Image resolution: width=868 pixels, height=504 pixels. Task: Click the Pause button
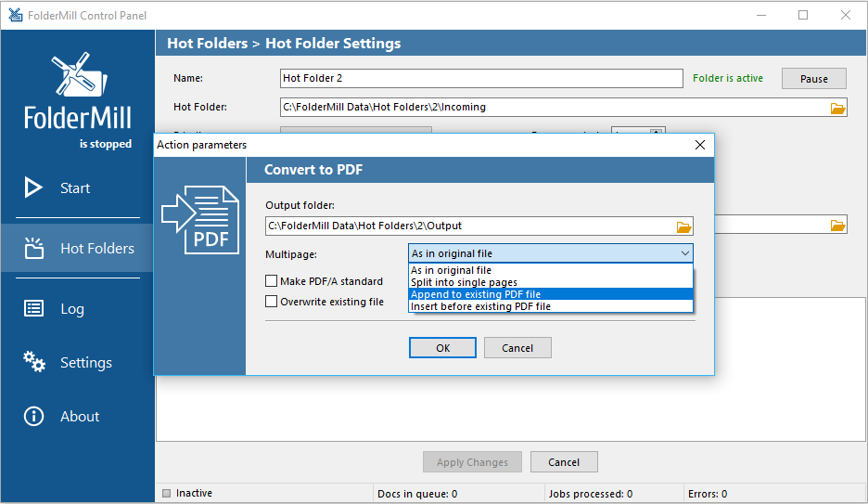[x=813, y=79]
